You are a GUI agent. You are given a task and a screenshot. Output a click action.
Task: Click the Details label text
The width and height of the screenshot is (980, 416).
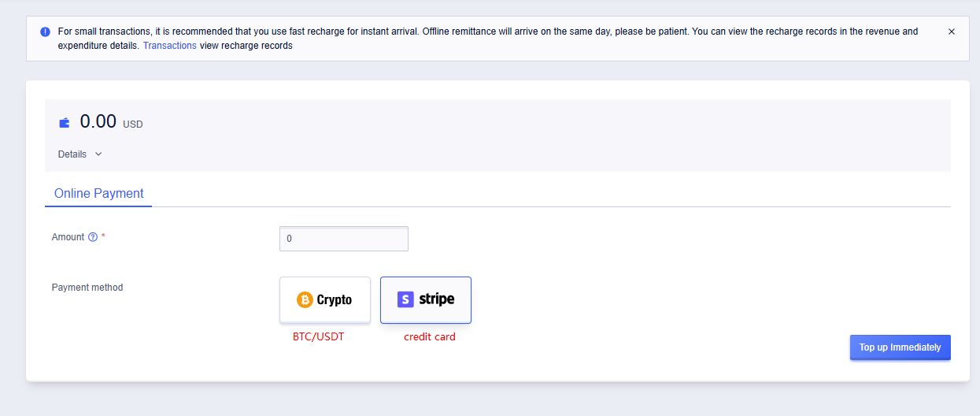pos(72,154)
